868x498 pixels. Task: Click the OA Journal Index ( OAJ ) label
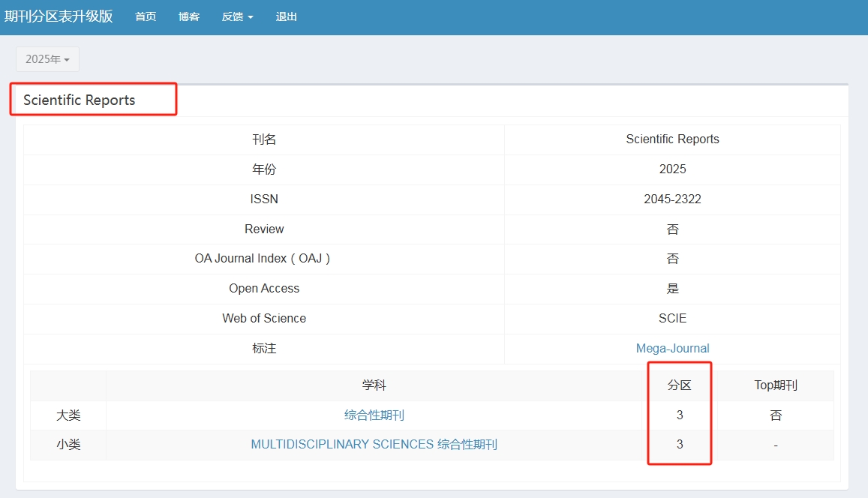pyautogui.click(x=263, y=259)
